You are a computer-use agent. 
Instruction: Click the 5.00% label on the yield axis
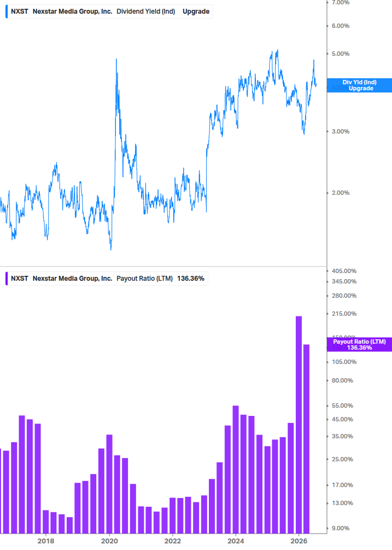pyautogui.click(x=341, y=54)
